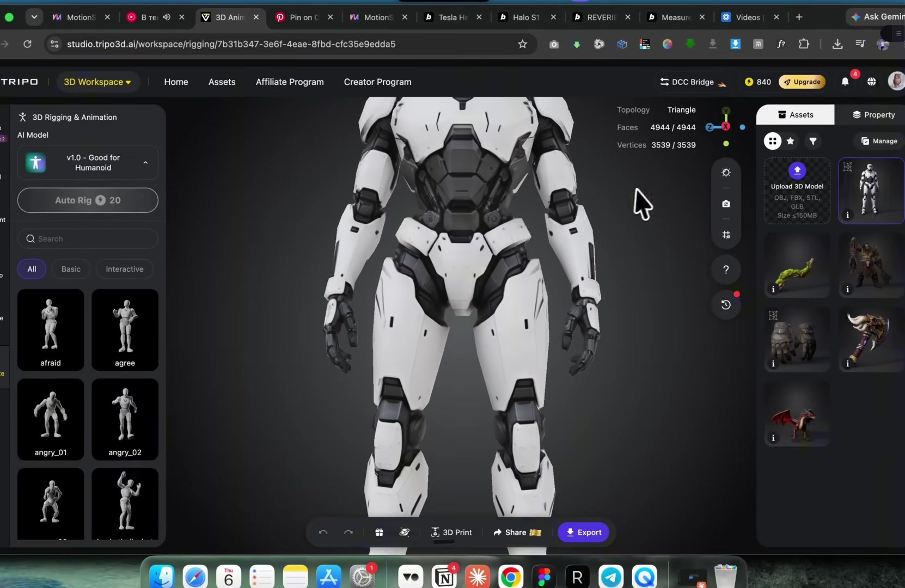Viewport: 905px width, 588px height.
Task: Undo with the left curved arrow
Action: pyautogui.click(x=323, y=532)
